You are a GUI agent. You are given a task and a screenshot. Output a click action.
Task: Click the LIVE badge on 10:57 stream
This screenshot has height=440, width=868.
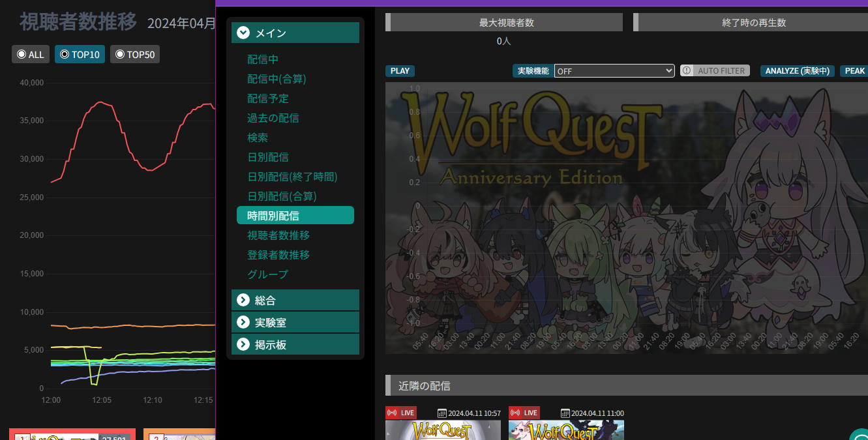(x=401, y=413)
